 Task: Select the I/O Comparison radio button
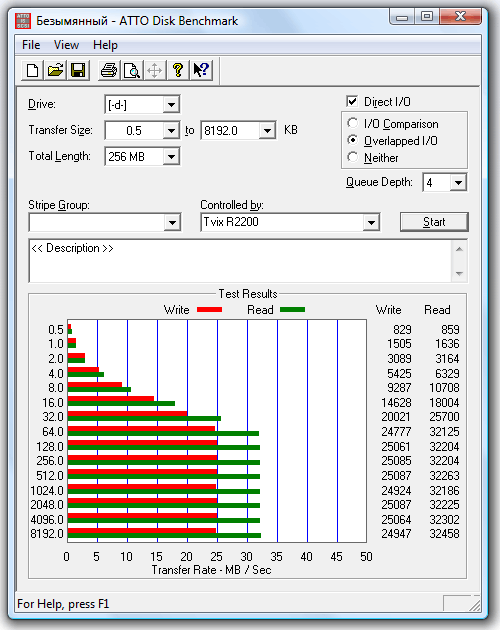[352, 123]
